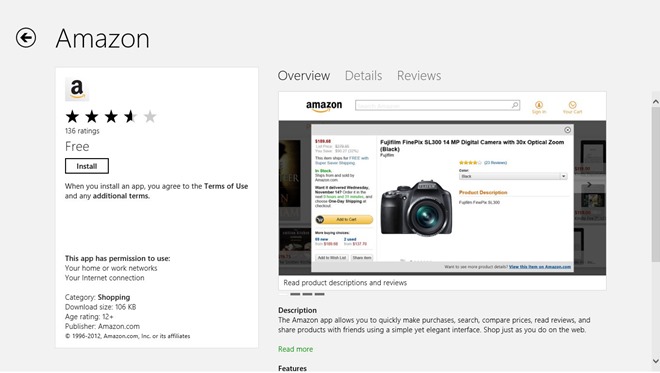Click Read product descriptions and reviews caption
This screenshot has height=373, width=660.
pyautogui.click(x=345, y=283)
